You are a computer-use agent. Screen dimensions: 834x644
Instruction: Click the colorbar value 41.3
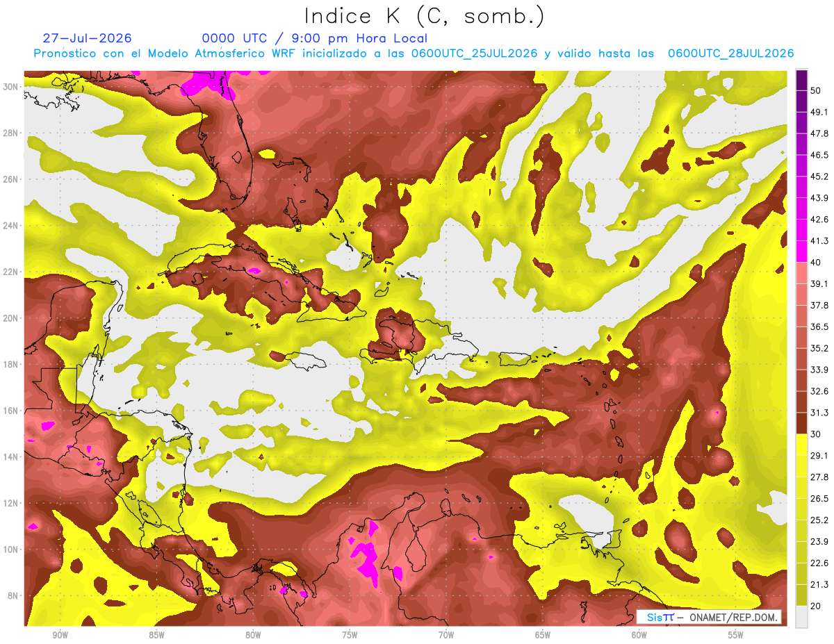819,241
